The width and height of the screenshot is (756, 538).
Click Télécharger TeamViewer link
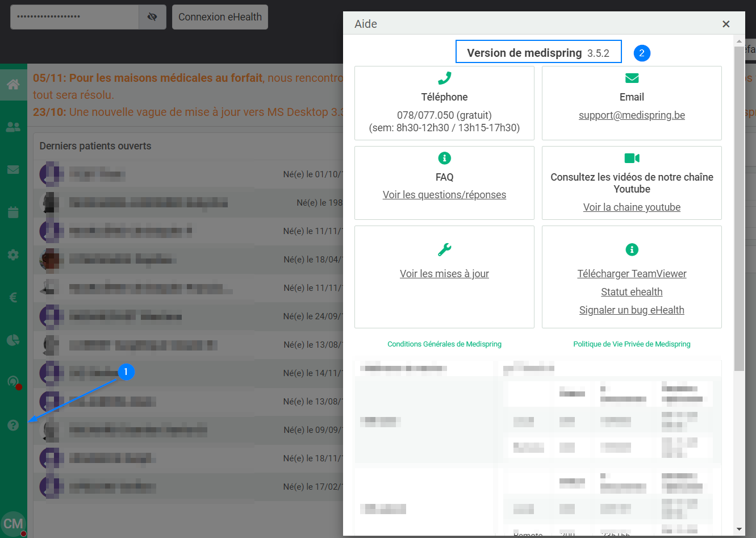(632, 274)
